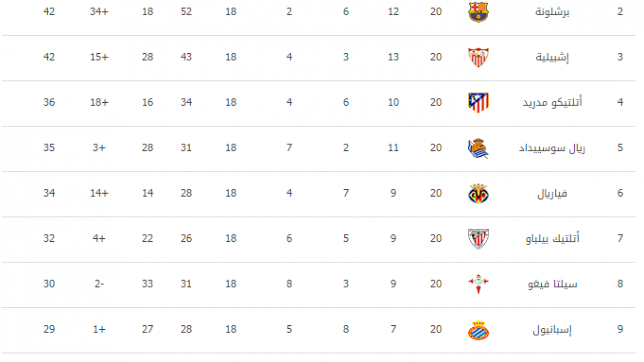Open the أتلتيك بيلباو team link
The height and width of the screenshot is (362, 644).
point(552,239)
